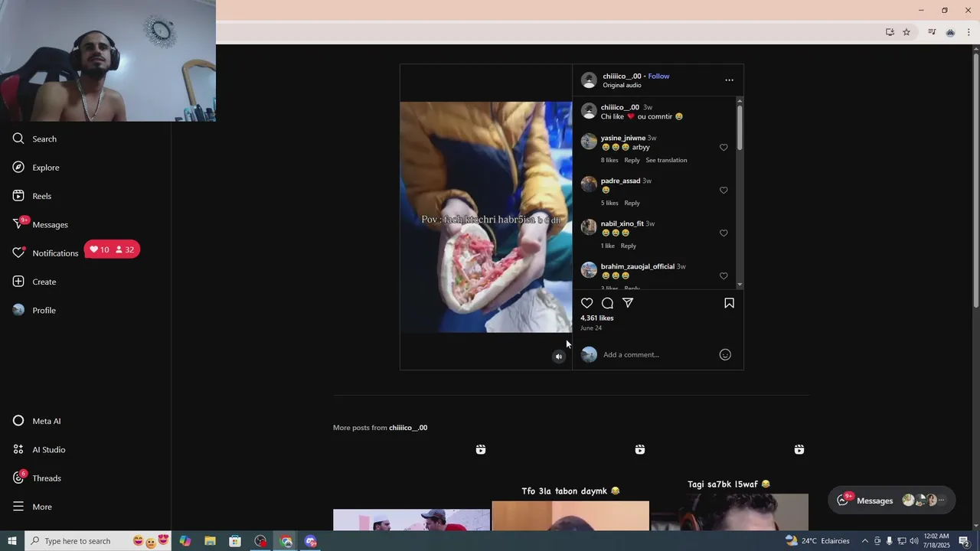Open browser three-dot menu

click(969, 32)
